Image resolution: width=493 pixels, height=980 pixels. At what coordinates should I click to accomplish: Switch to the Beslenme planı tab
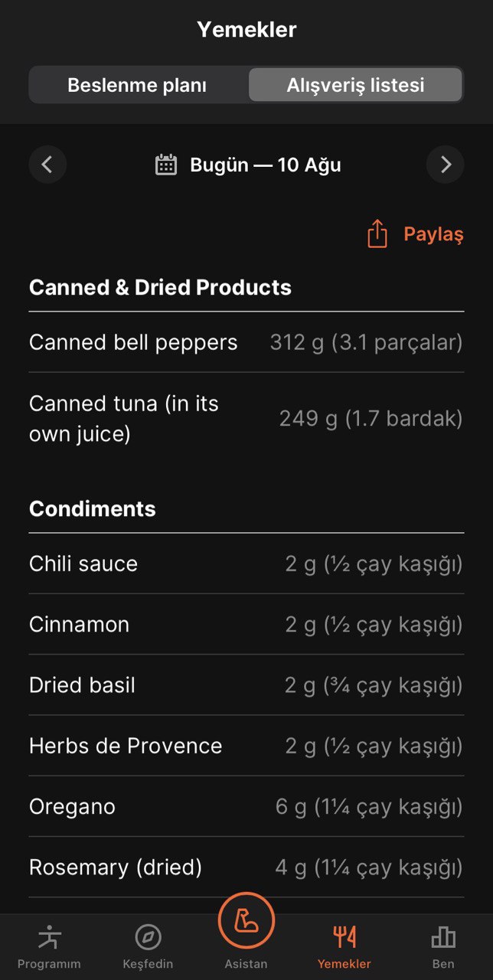click(x=137, y=85)
